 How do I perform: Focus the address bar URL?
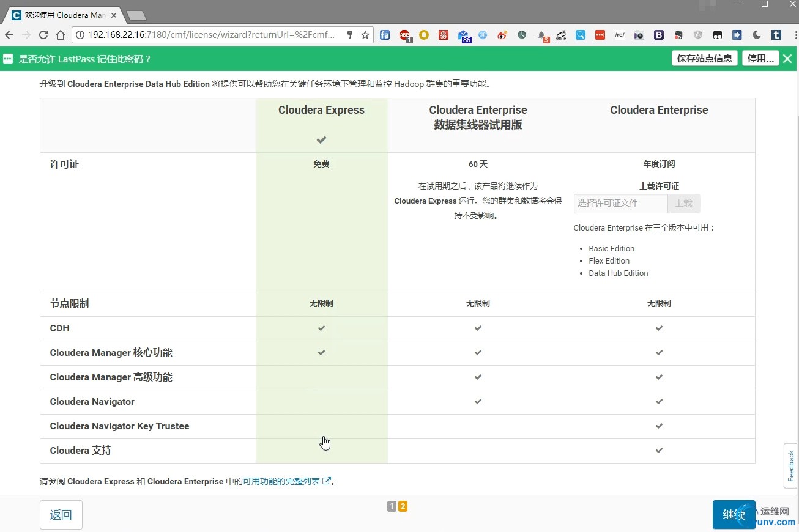[211, 35]
